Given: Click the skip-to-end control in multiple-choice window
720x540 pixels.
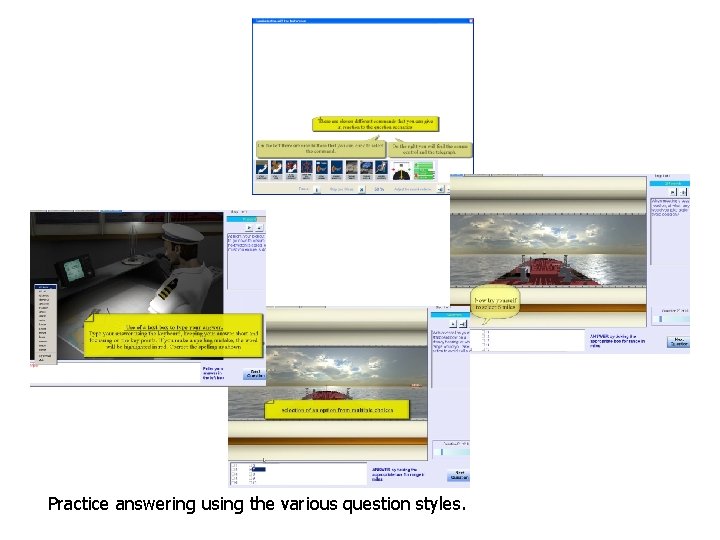Looking at the screenshot, I should [x=462, y=324].
